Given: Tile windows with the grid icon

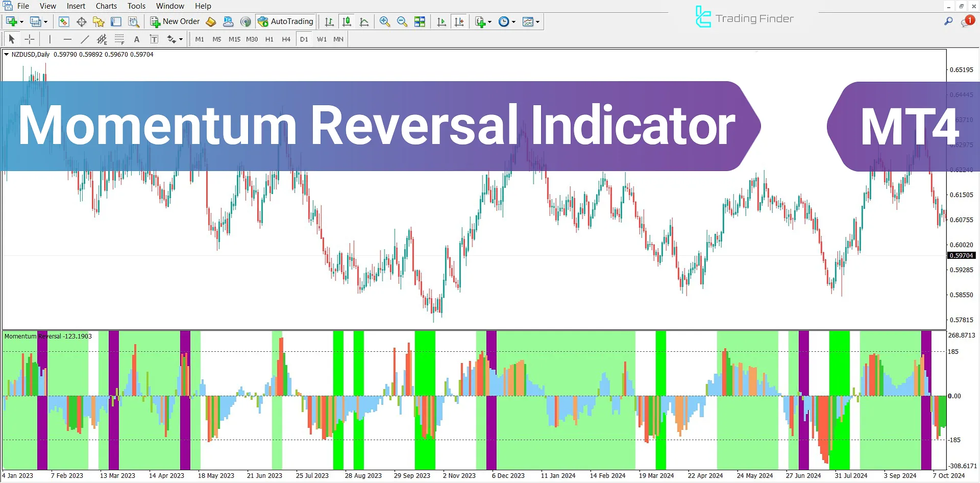Looking at the screenshot, I should 420,21.
